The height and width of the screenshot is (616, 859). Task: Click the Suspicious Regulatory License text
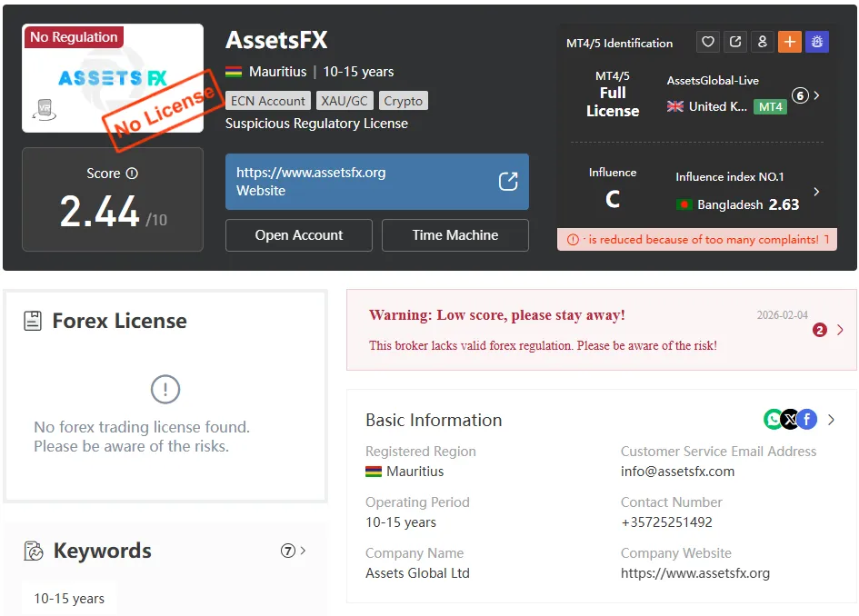coord(316,124)
